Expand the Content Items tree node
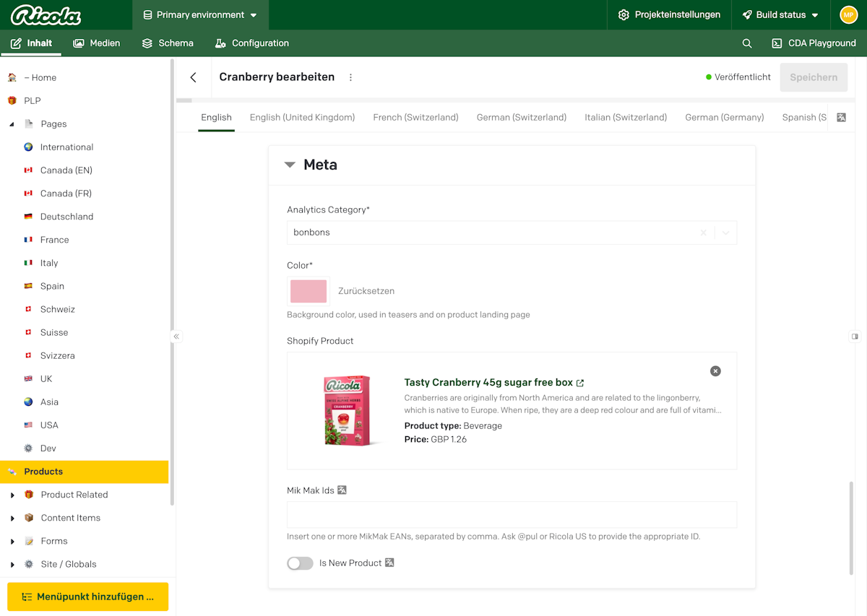Screen dimensions: 867x616 [x=12, y=518]
